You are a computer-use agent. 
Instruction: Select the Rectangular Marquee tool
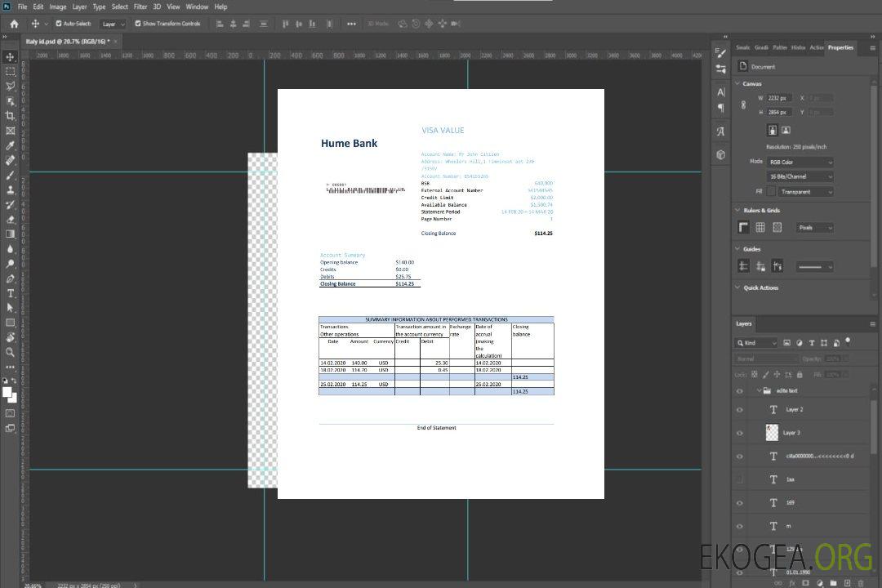click(10, 72)
